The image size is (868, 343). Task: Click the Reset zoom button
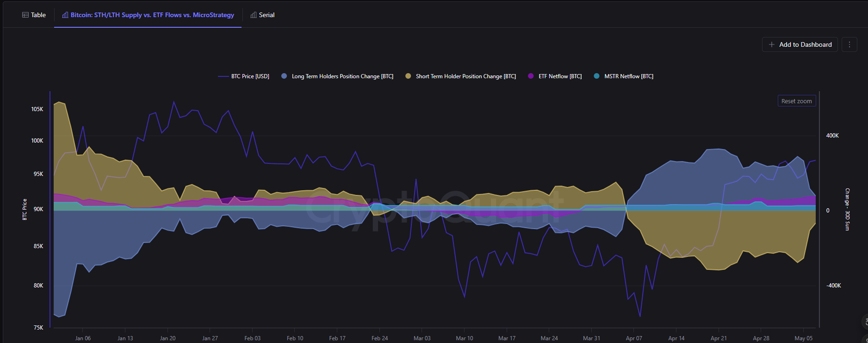pos(796,101)
